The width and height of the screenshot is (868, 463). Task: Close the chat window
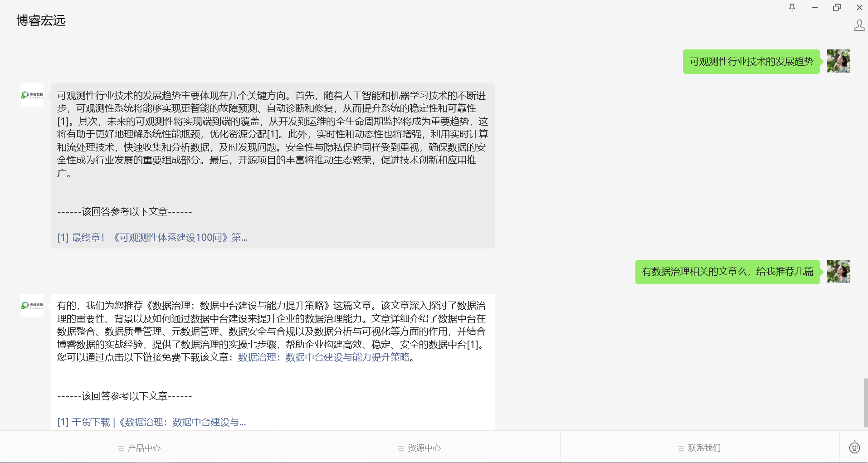point(859,8)
